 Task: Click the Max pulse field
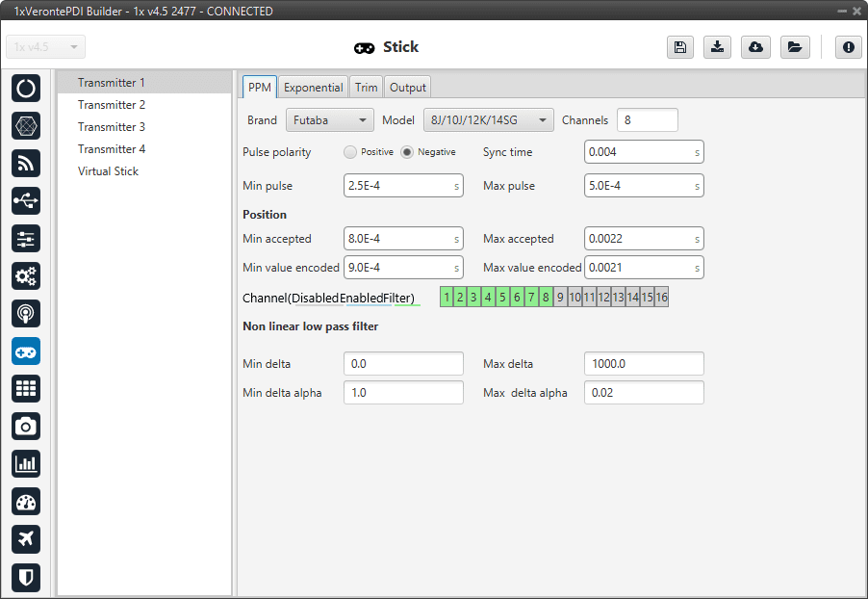[x=644, y=186]
